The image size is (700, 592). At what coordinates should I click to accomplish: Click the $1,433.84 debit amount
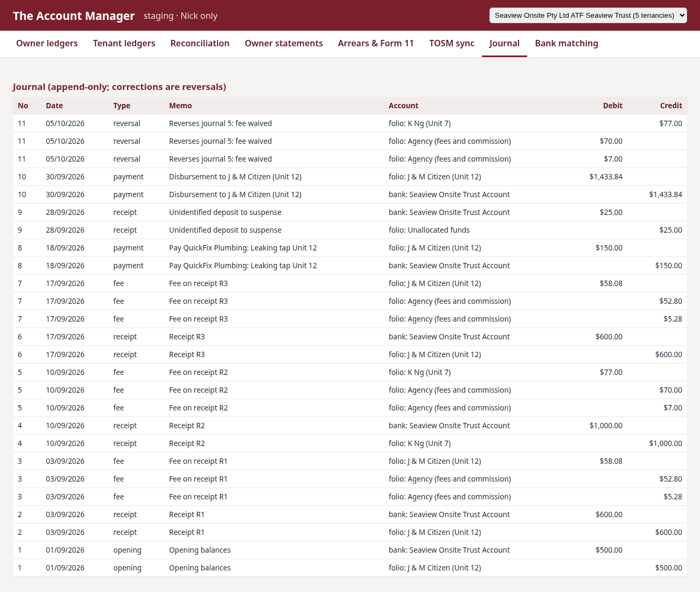pos(606,177)
